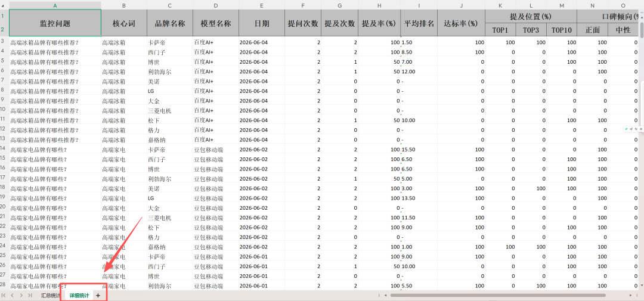Click the fx formula icon in floating toolbar
This screenshot has height=301, width=644.
tap(636, 129)
